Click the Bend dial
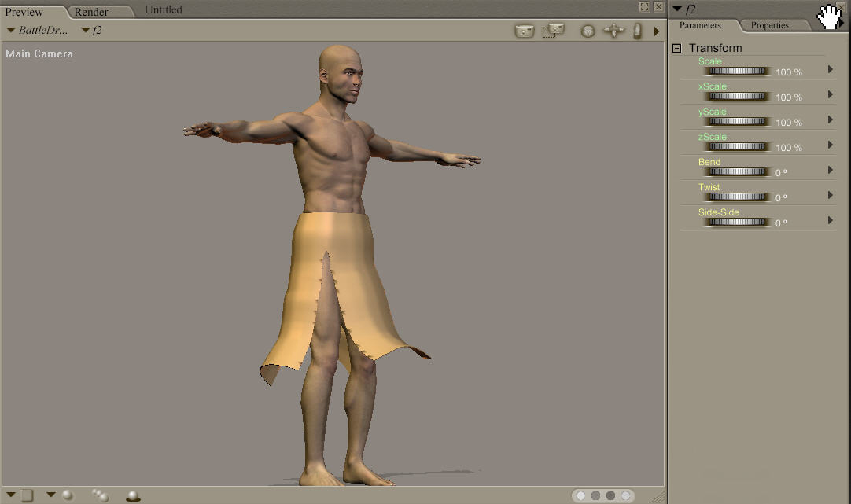 click(737, 172)
